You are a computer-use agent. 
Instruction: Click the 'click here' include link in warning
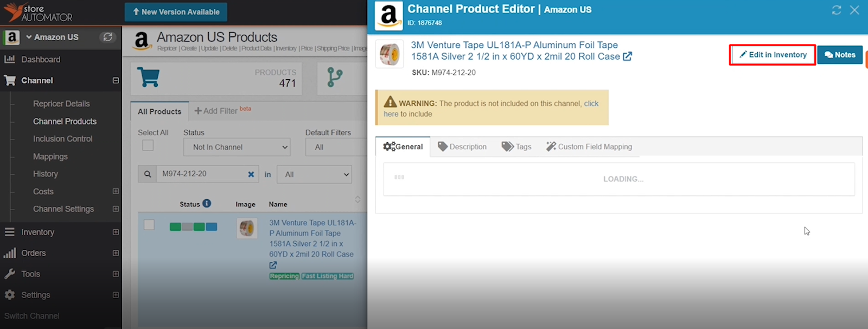click(591, 103)
